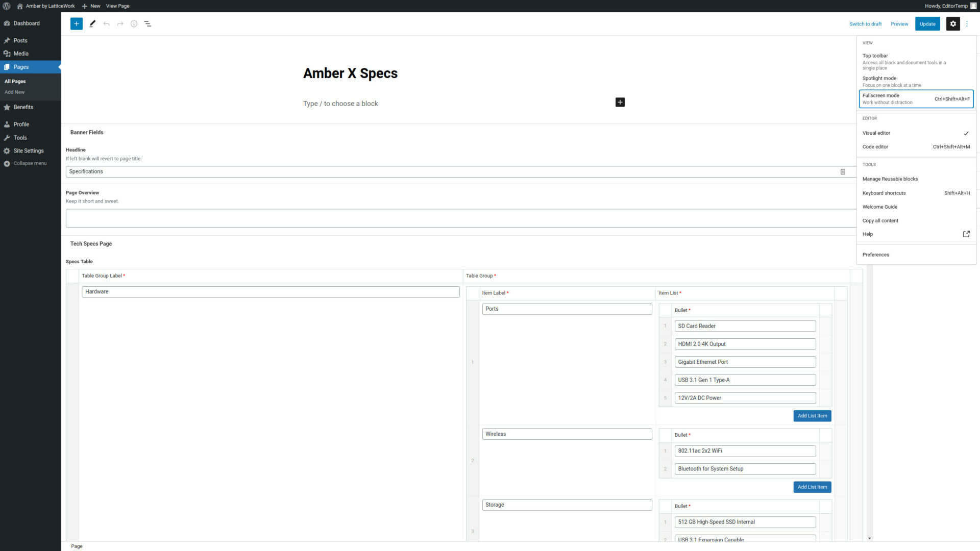Click the Gigabit Ethernet Port field
Screen dimensions: 980x551
745,362
